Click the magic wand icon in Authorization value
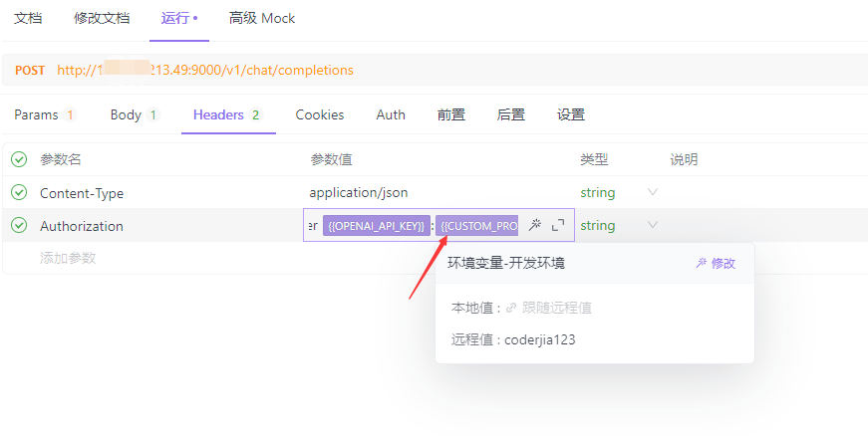Image resolution: width=868 pixels, height=436 pixels. pos(534,225)
